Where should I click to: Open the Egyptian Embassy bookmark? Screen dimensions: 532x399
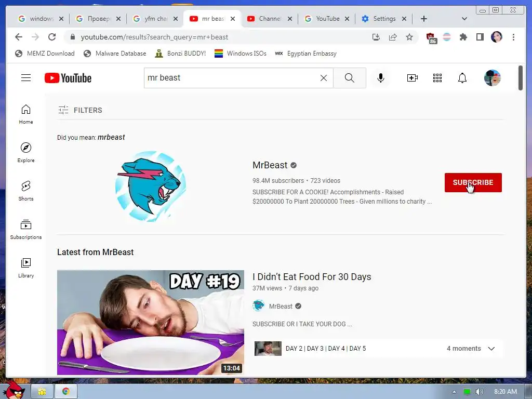pyautogui.click(x=305, y=54)
